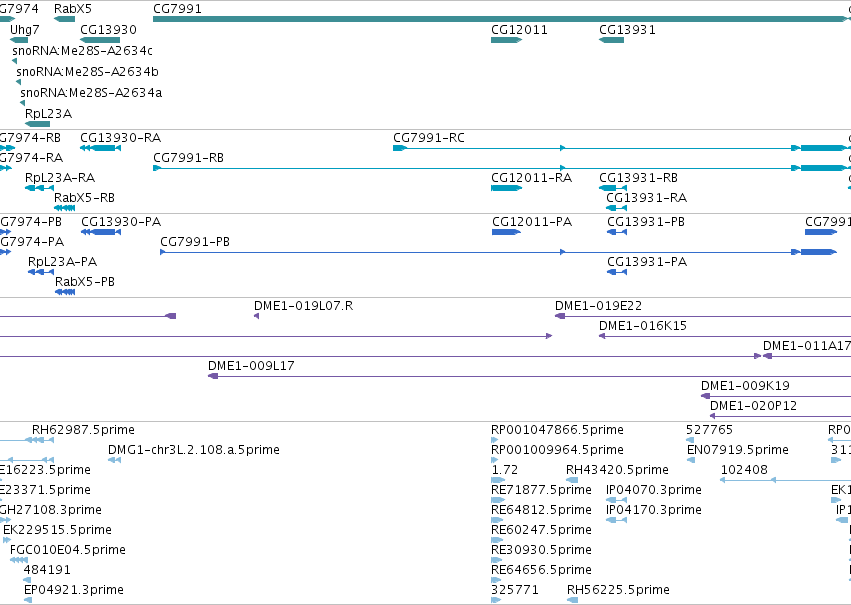Click the RH56225.5prime label
Screen dimensions: 851x605
tap(618, 590)
